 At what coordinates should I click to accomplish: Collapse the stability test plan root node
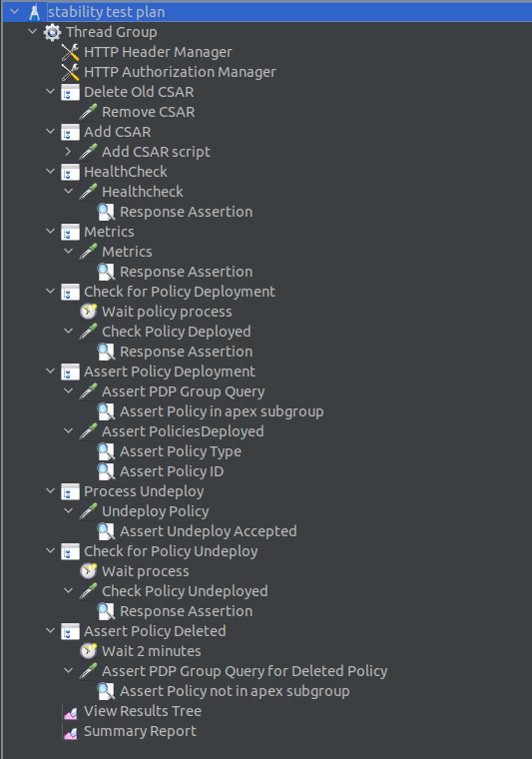pyautogui.click(x=15, y=11)
